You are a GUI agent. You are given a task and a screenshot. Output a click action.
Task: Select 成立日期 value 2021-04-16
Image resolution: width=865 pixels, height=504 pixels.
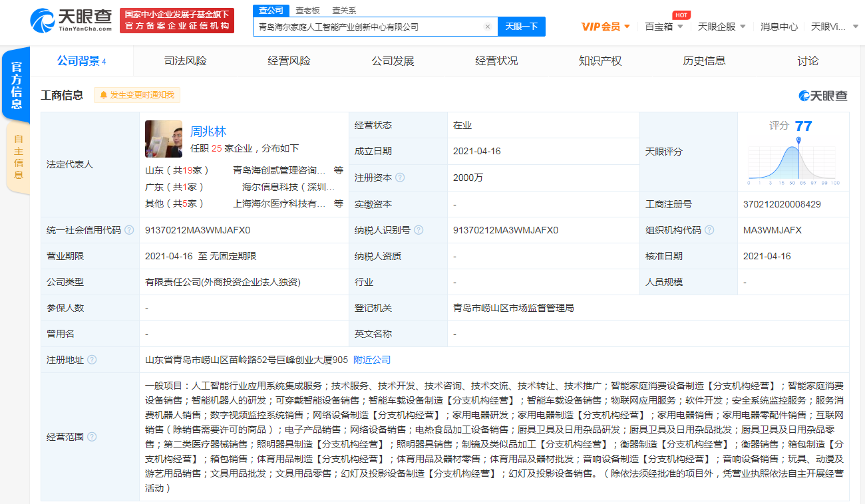[x=477, y=151]
